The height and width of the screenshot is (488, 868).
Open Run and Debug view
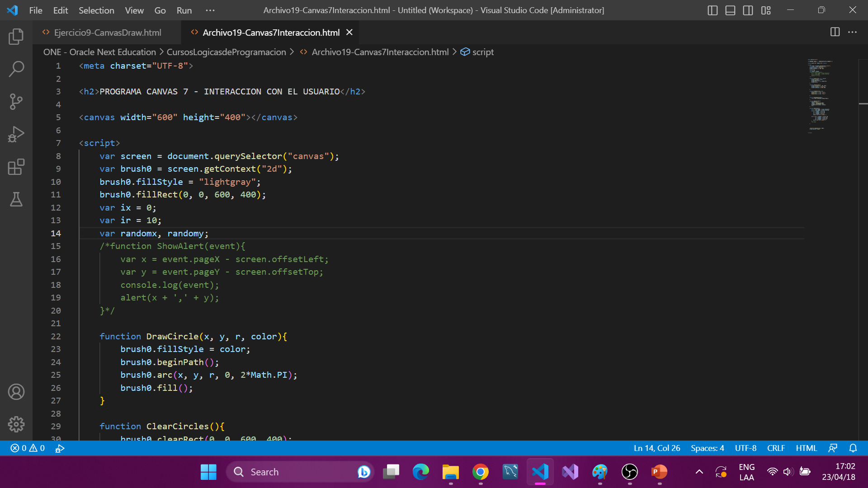(x=16, y=134)
